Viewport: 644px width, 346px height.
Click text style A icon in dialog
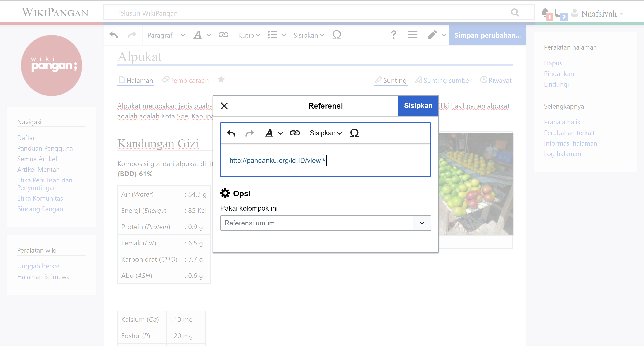click(269, 133)
